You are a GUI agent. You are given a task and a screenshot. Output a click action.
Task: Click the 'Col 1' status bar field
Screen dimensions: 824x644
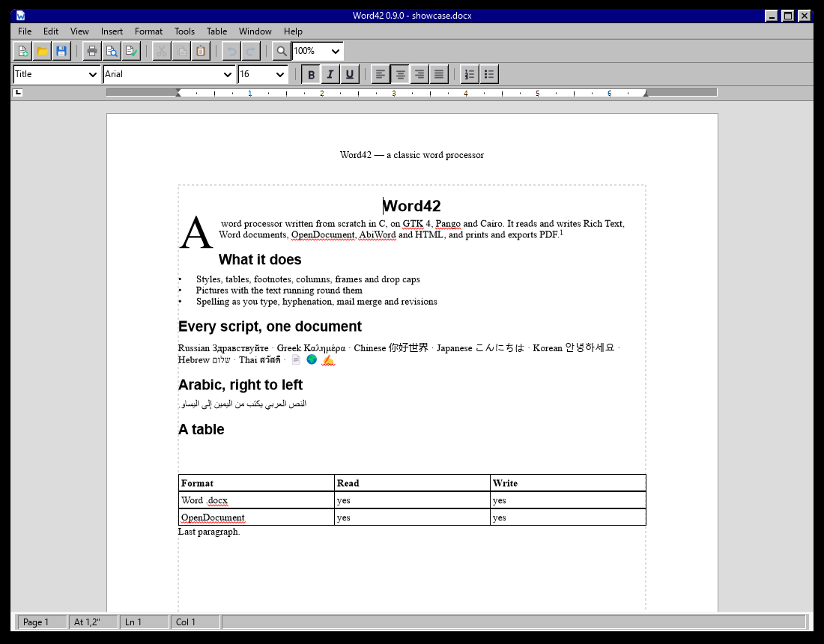196,622
